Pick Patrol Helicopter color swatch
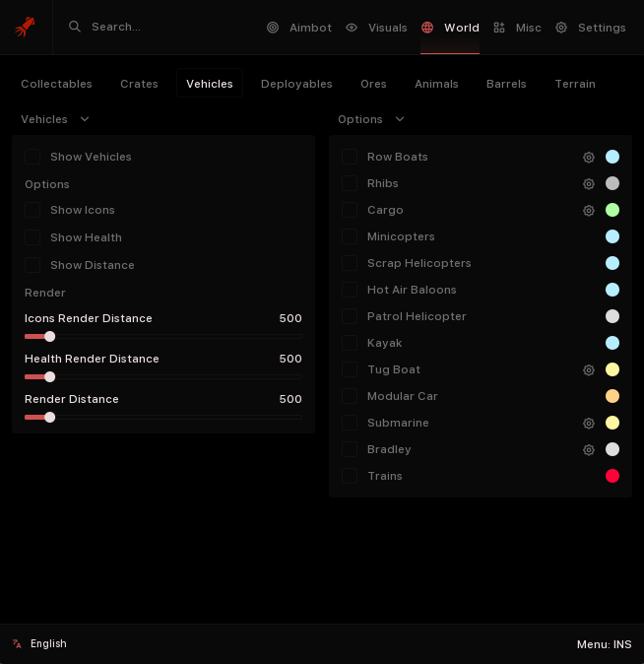Image resolution: width=644 pixels, height=664 pixels. (x=612, y=316)
